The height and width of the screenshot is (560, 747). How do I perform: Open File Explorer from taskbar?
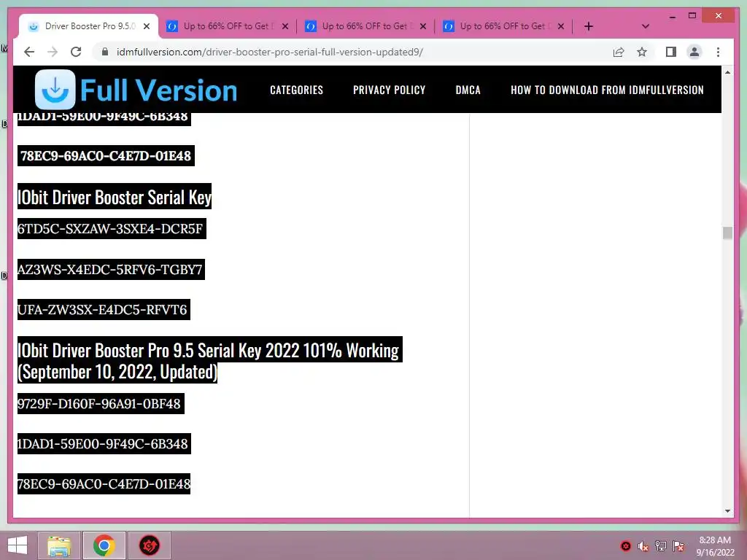tap(59, 545)
